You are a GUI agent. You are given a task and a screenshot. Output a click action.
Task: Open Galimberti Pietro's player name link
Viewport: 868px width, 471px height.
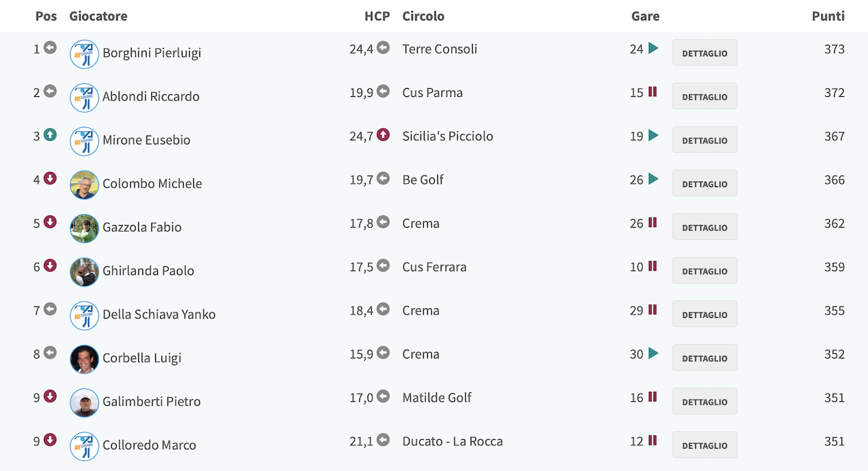tap(152, 401)
